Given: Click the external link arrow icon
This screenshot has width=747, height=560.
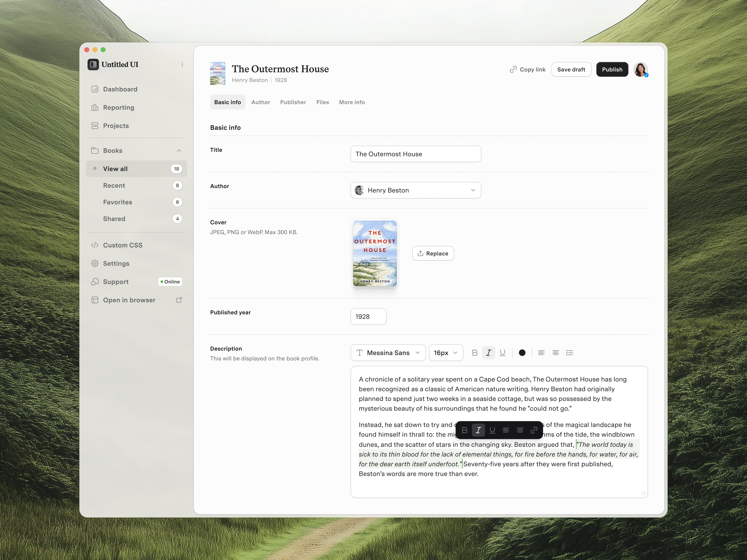Looking at the screenshot, I should pos(179,300).
